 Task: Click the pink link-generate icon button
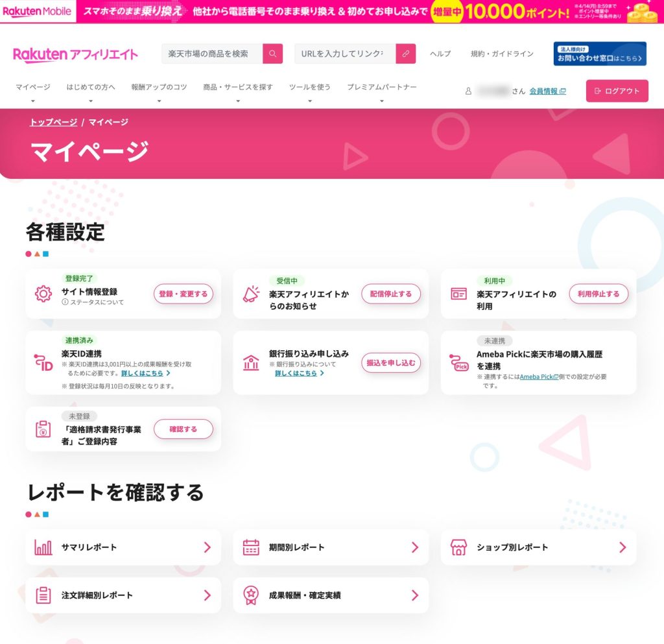pos(405,54)
